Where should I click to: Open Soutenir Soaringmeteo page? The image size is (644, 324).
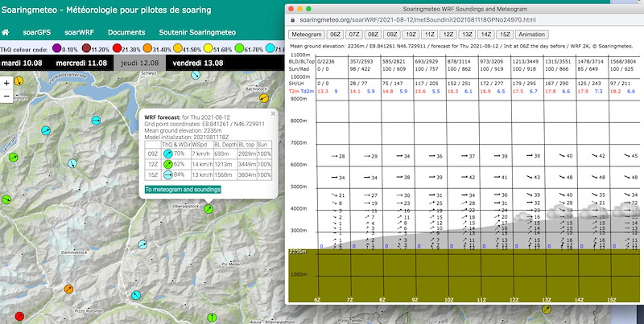(197, 32)
